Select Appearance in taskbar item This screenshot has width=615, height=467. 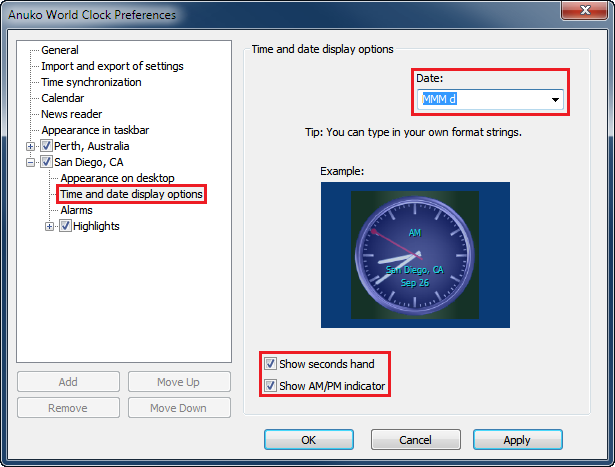click(95, 130)
